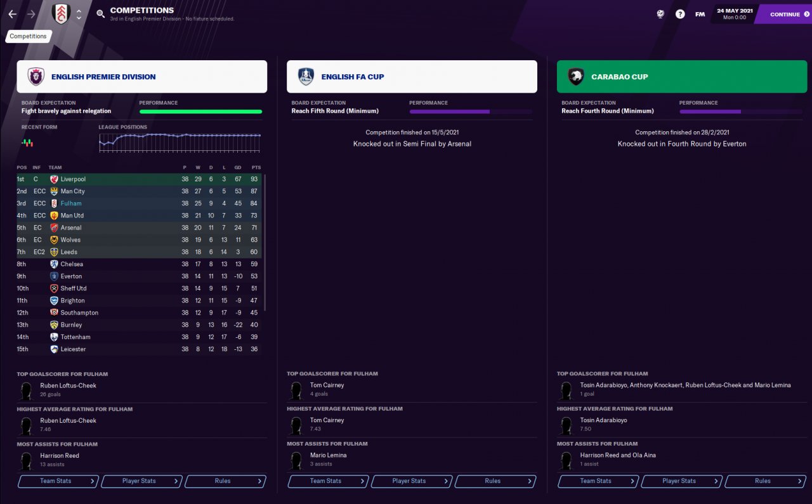Viewport: 812px width, 504px height.
Task: Click the Southampton club badge
Action: 54,313
